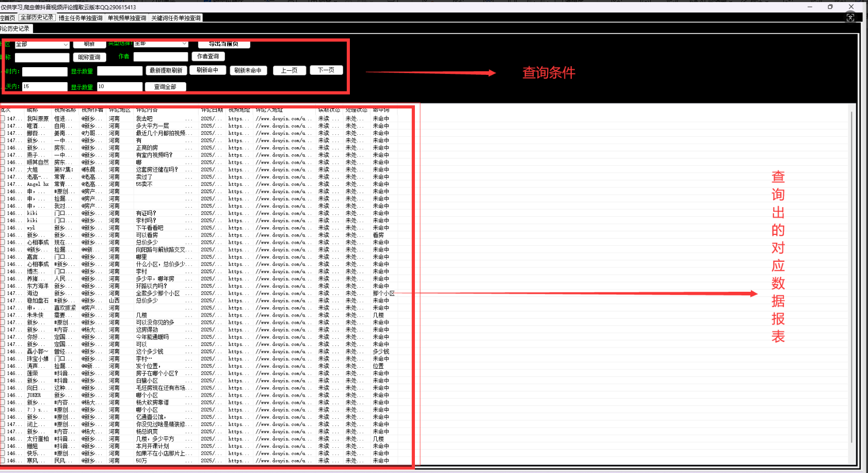Select the video title 第57集:
This screenshot has width=868, height=473.
(x=64, y=169)
